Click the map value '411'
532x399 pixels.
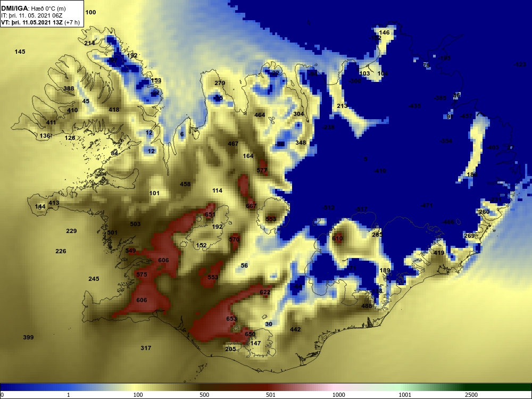point(51,122)
